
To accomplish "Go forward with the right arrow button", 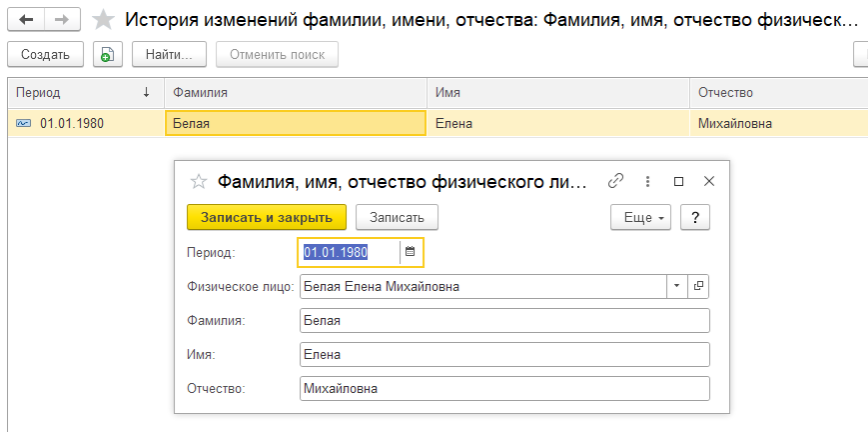I will coord(62,19).
